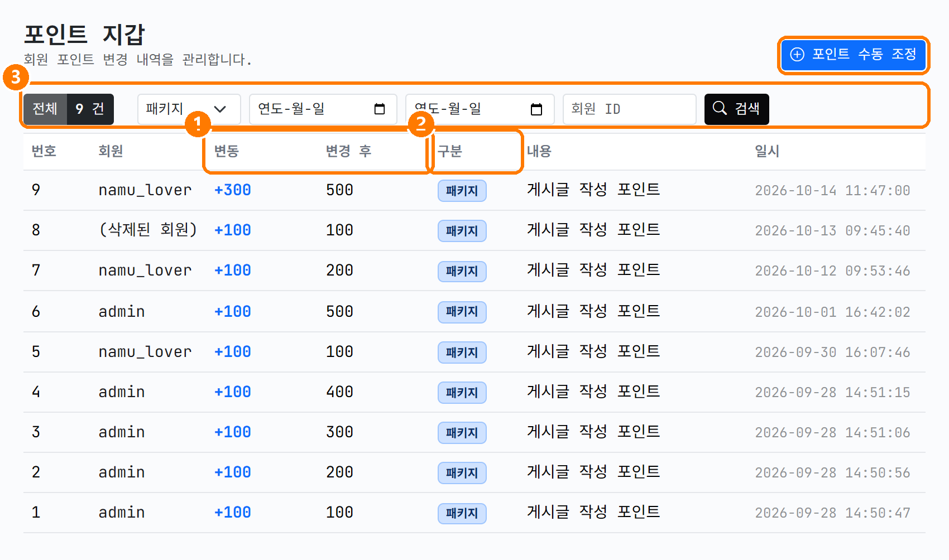
Task: Click admin in row 6
Action: click(122, 311)
